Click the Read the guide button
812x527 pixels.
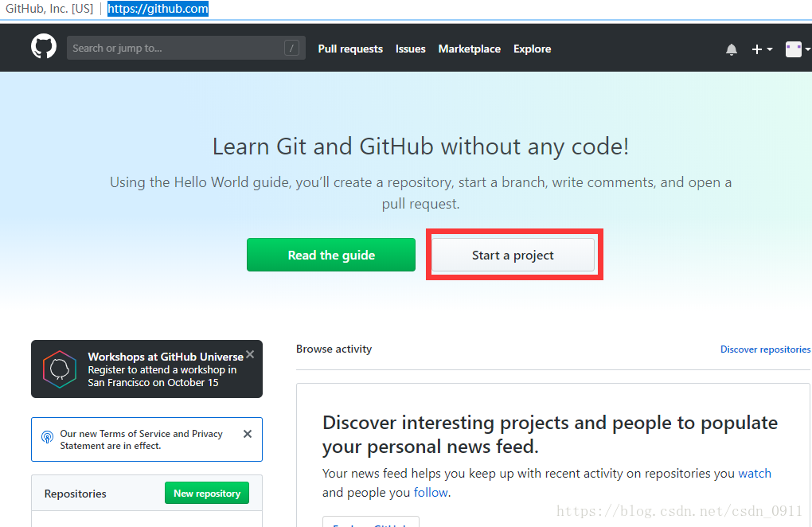click(x=331, y=255)
